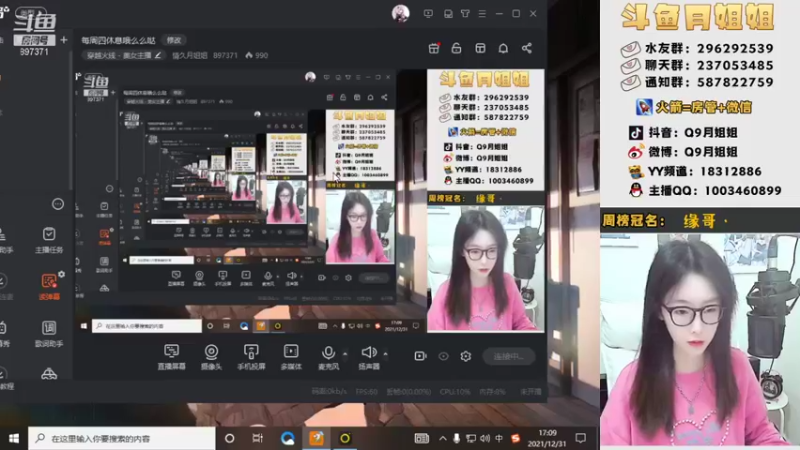Viewport: 800px width, 450px height.
Task: Click the plus button beside 房间号
Action: (64, 40)
